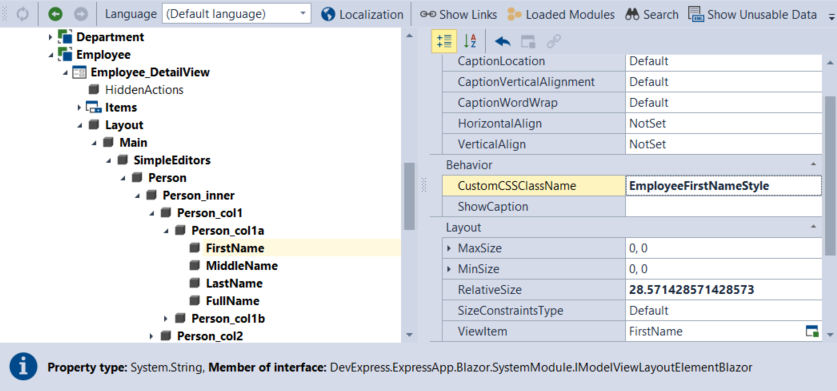Click the splitter grip between panels
837x391 pixels.
(x=425, y=185)
